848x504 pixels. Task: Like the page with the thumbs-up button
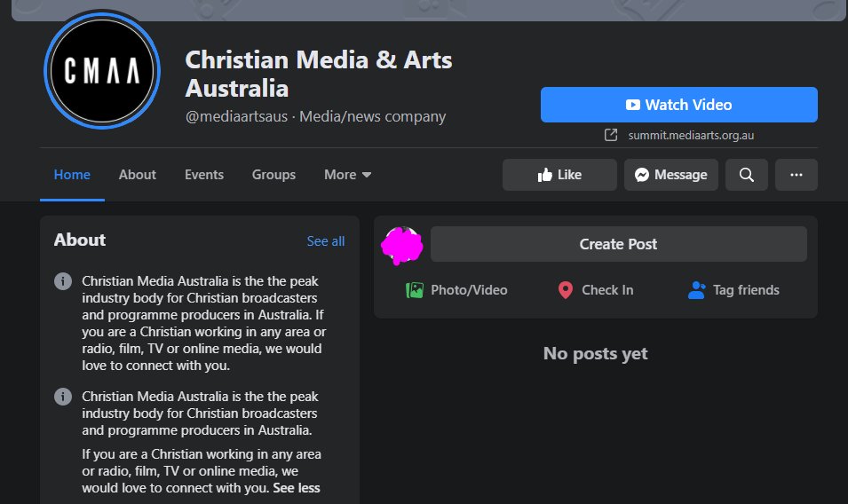pyautogui.click(x=559, y=175)
